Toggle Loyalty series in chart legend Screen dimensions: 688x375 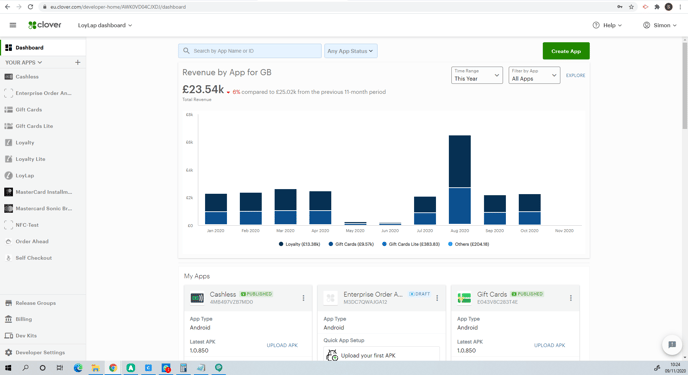tap(300, 244)
